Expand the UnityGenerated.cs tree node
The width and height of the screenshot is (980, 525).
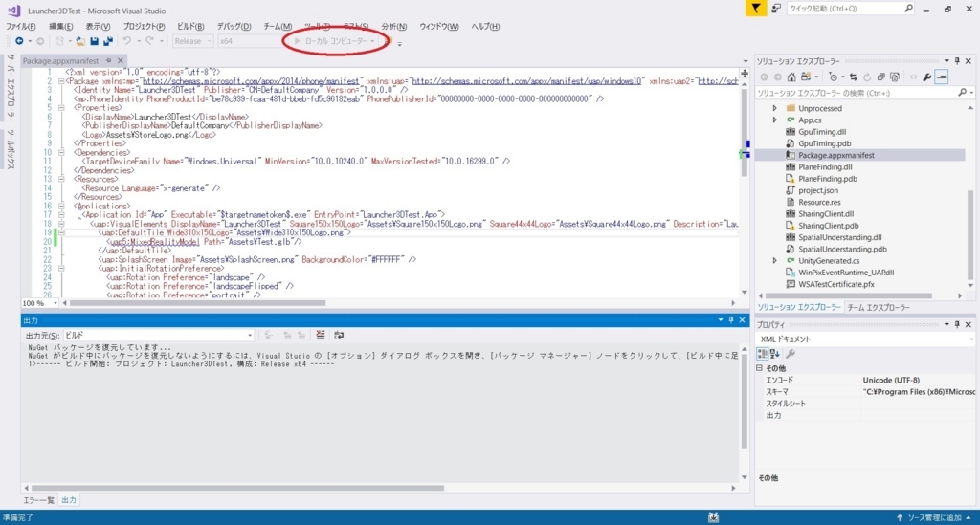[774, 261]
